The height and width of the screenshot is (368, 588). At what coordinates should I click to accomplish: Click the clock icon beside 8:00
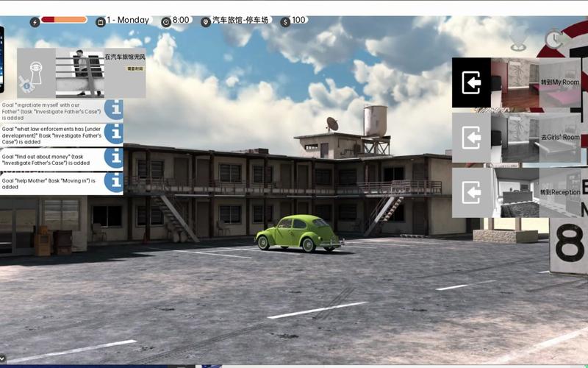pos(166,21)
